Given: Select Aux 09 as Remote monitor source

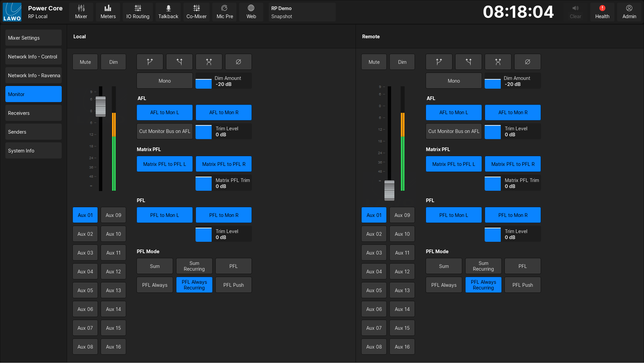Looking at the screenshot, I should pos(402,215).
